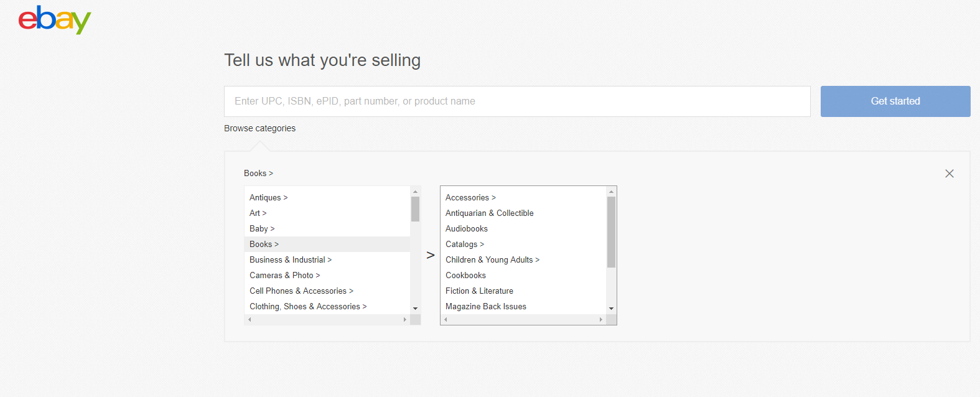Select the highlighted Books category
980x397 pixels.
point(264,245)
